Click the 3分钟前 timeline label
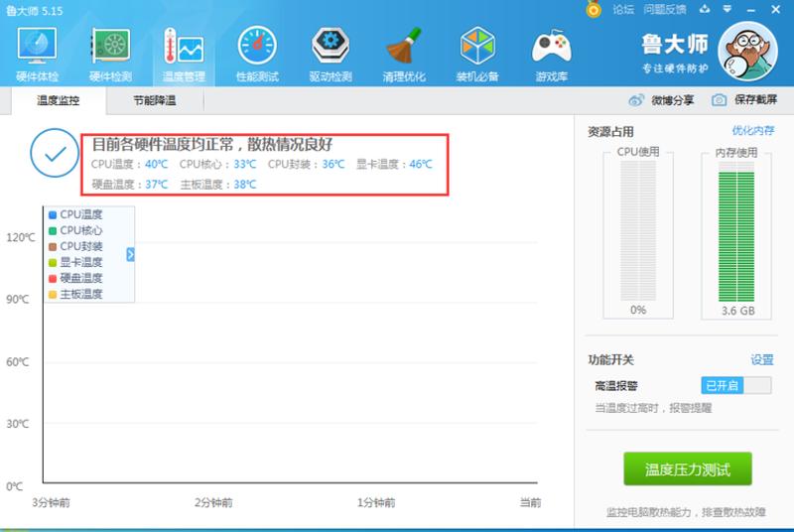Viewport: 794px width, 532px height. point(51,502)
